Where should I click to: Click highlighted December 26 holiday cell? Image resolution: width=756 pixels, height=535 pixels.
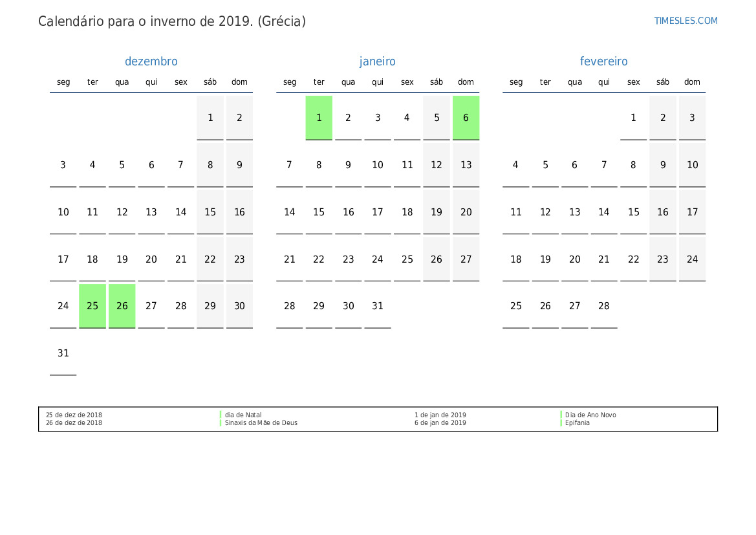[x=122, y=306]
